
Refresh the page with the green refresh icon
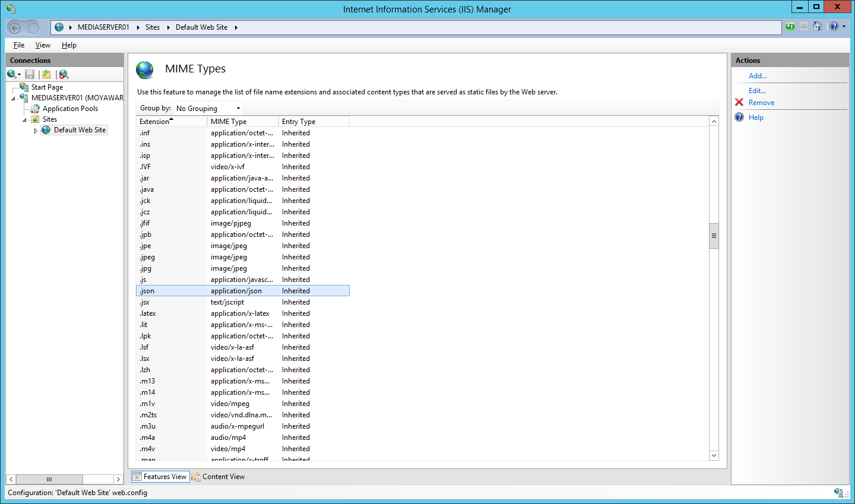tap(790, 27)
